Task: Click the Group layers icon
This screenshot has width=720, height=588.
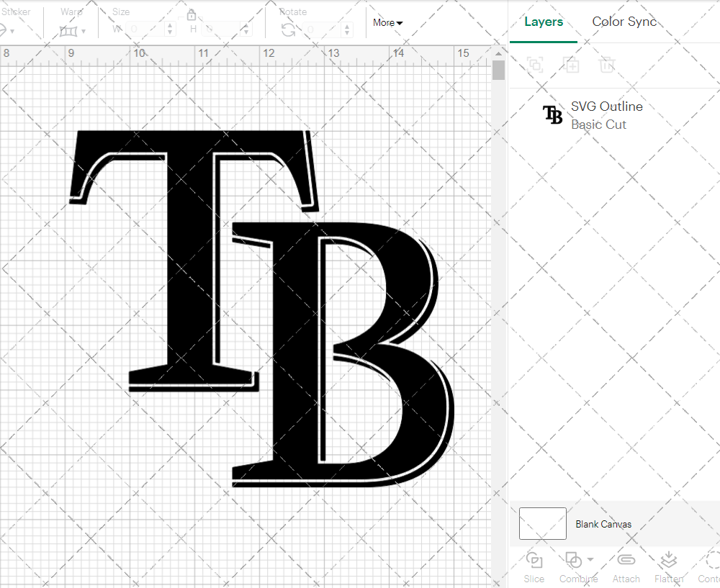Action: point(534,65)
